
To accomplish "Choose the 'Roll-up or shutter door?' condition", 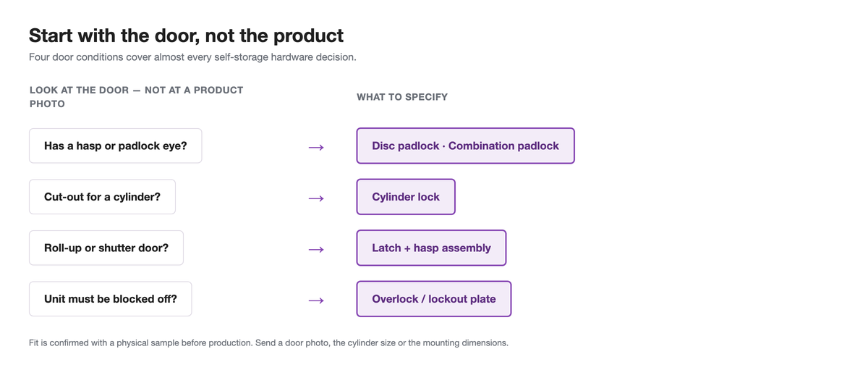I will pyautogui.click(x=106, y=248).
